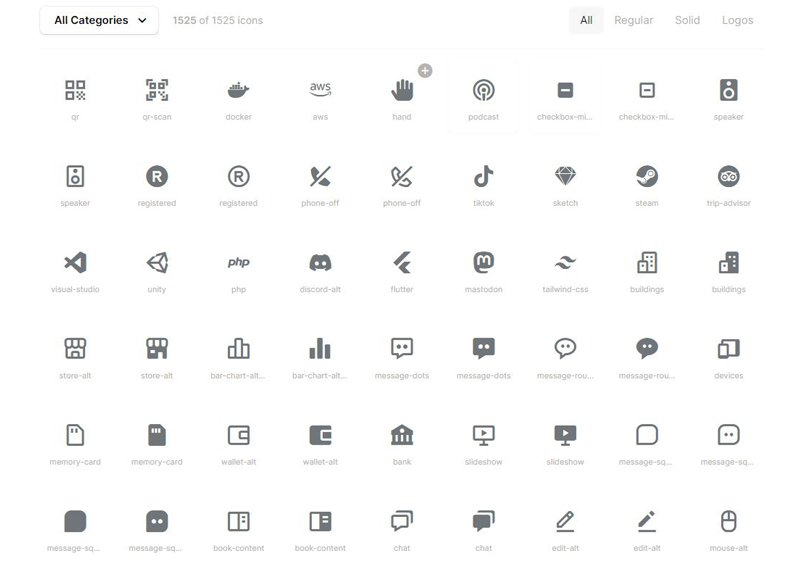Choose the outlined bar-chart-alt icon
800x577 pixels.
238,349
